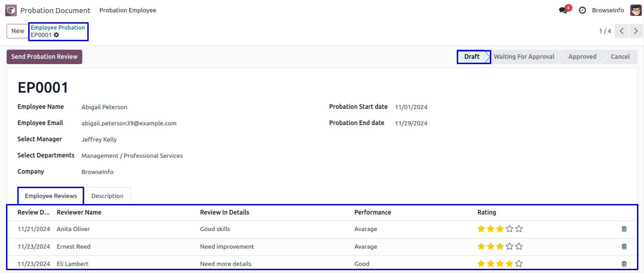Delete Ernest Reed's review with trash icon
Viewport: 644px width, 273px height.
pyautogui.click(x=624, y=247)
